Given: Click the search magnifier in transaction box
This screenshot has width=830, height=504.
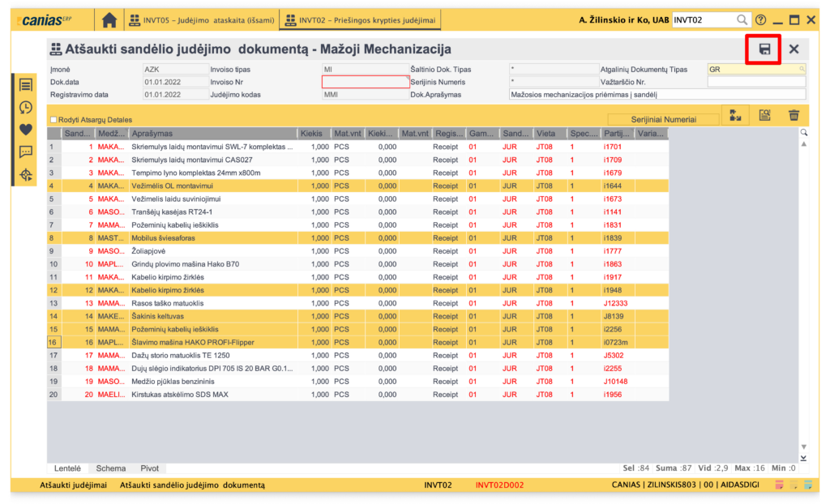Looking at the screenshot, I should point(742,19).
